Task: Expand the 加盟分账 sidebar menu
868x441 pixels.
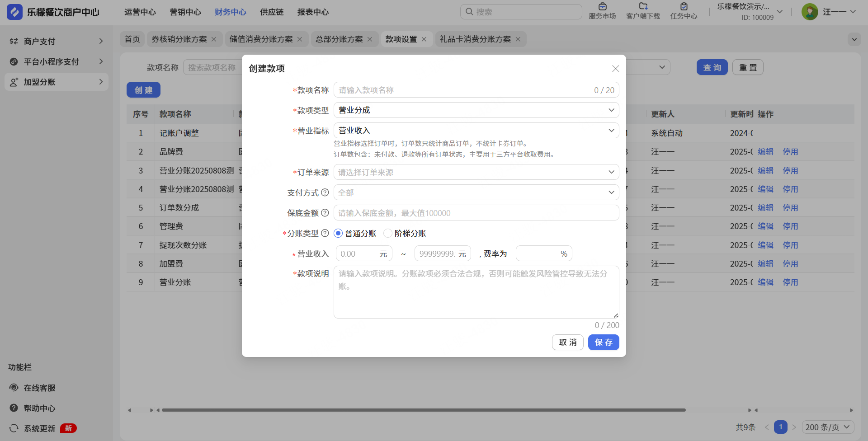Action: click(101, 82)
